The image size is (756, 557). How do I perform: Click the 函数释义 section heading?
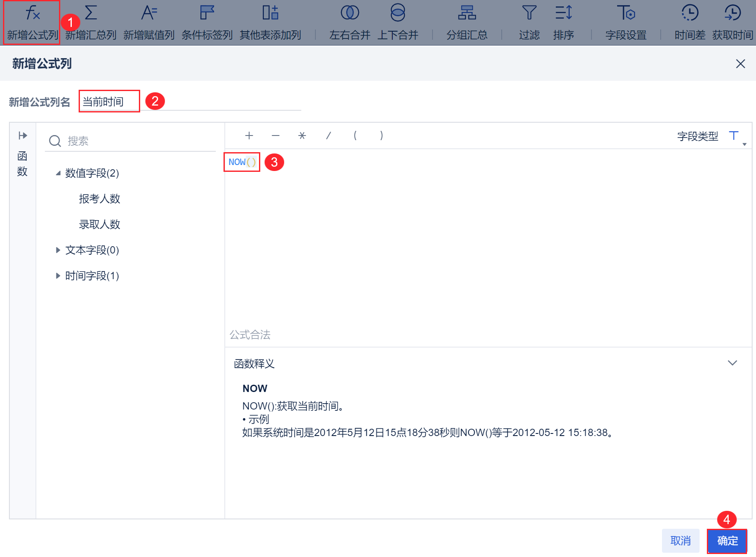coord(254,364)
